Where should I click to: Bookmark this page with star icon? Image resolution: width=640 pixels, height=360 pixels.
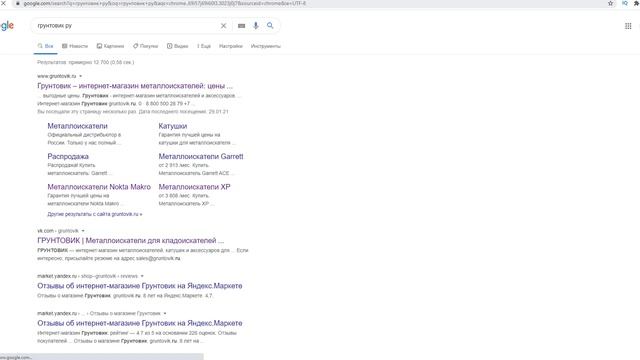pos(611,3)
